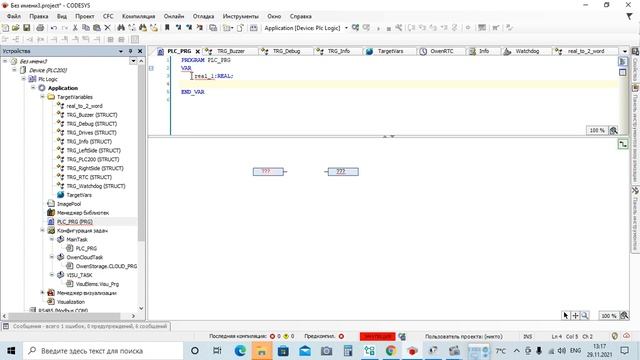Select TRG_Watchdog (STRUCT) in tree
Screen dimensions: 640x360
point(96,186)
